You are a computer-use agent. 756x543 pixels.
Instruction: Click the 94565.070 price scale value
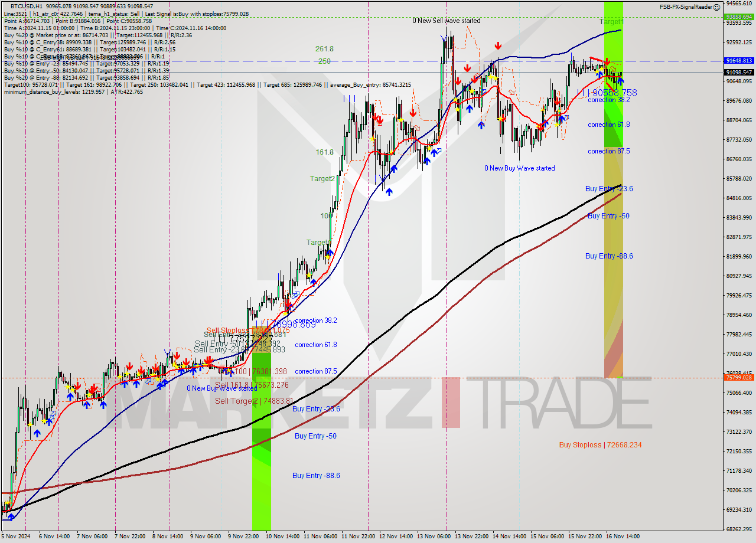[x=739, y=3]
